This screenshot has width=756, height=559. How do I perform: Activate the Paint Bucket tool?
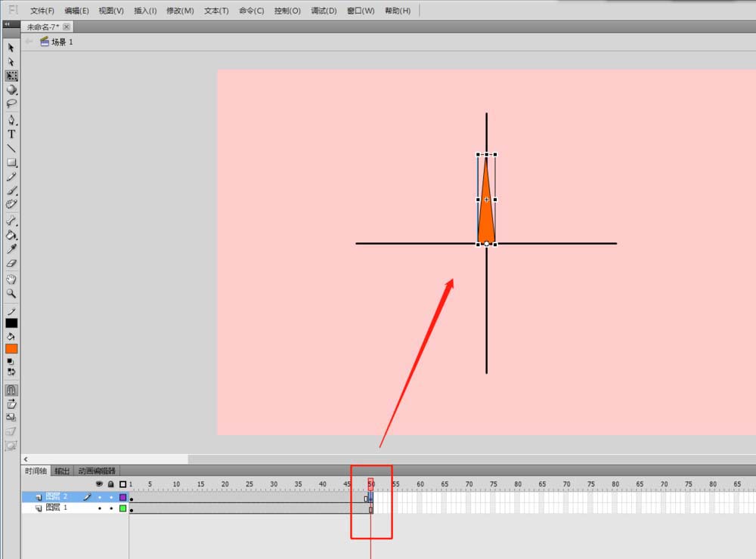[11, 235]
